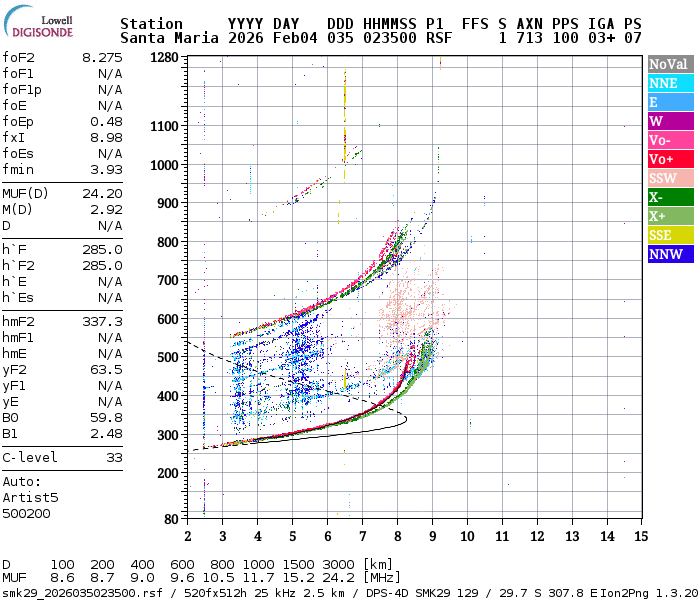
Task: Select the E light-blue legend swatch
Action: (671, 102)
